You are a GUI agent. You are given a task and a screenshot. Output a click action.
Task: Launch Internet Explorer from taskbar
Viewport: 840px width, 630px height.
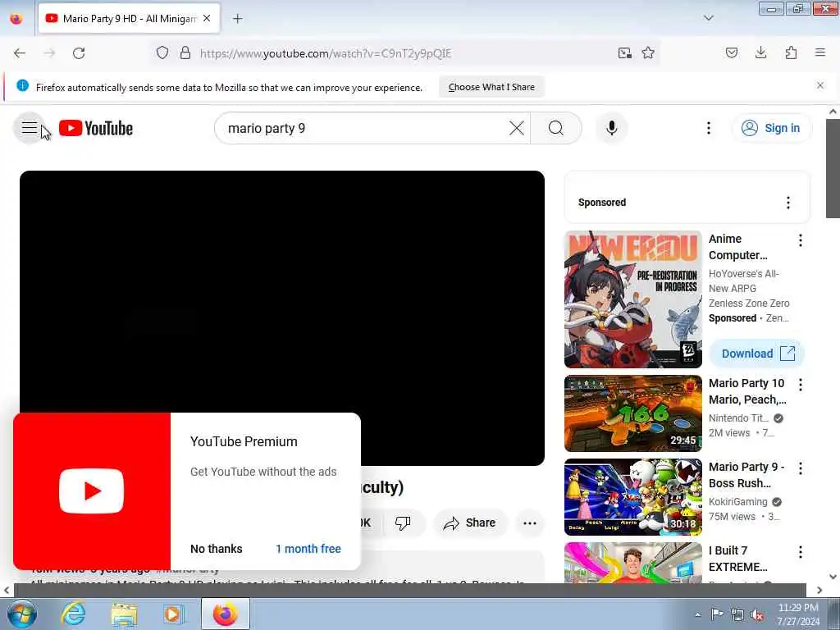(73, 614)
